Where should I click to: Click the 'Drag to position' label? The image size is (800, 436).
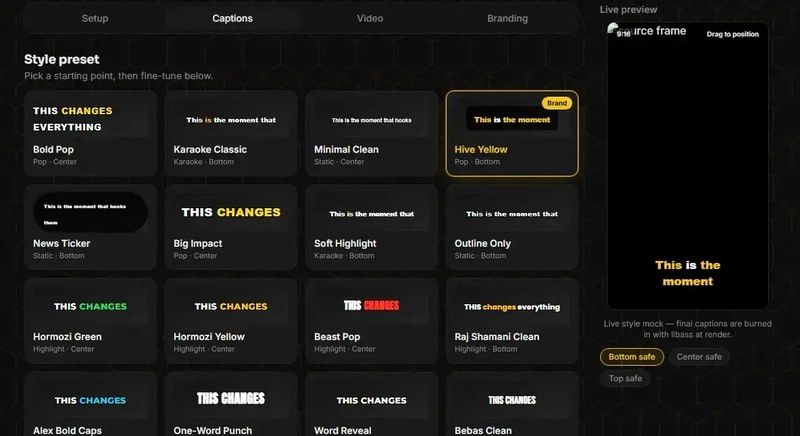coord(732,34)
